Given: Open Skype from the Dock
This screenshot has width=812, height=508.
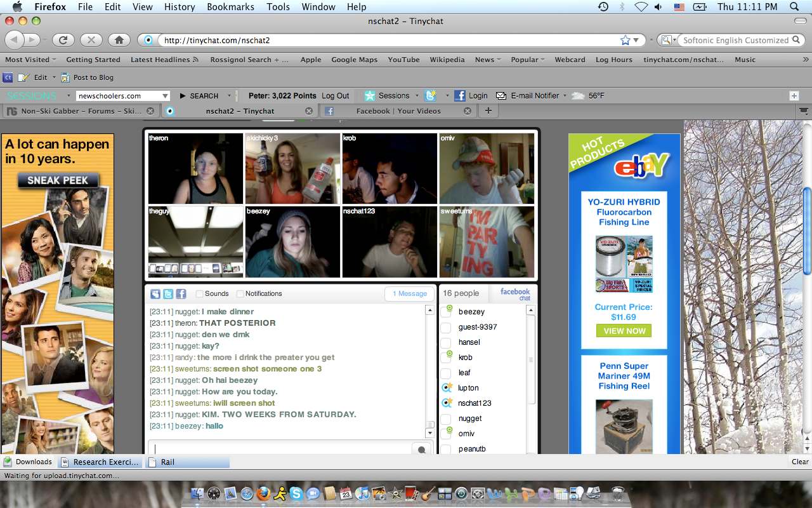Looking at the screenshot, I should [296, 493].
